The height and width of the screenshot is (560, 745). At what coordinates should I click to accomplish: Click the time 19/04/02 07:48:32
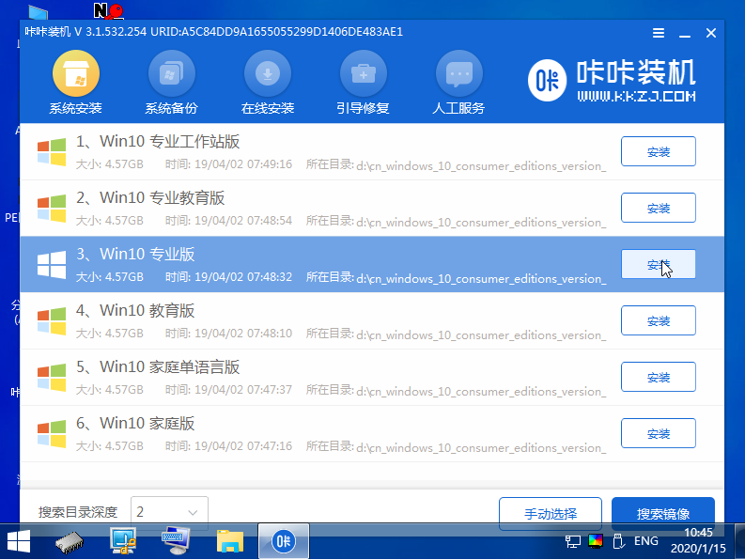pos(243,277)
